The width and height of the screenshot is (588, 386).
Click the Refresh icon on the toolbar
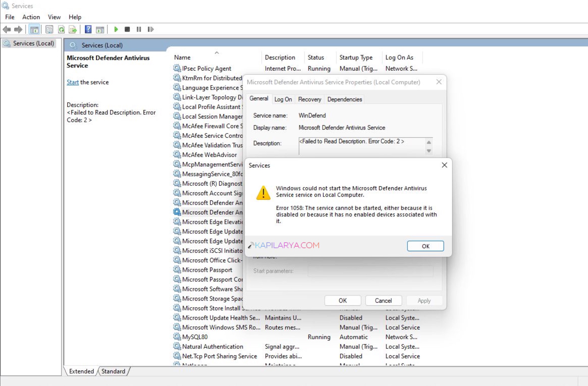(x=62, y=29)
